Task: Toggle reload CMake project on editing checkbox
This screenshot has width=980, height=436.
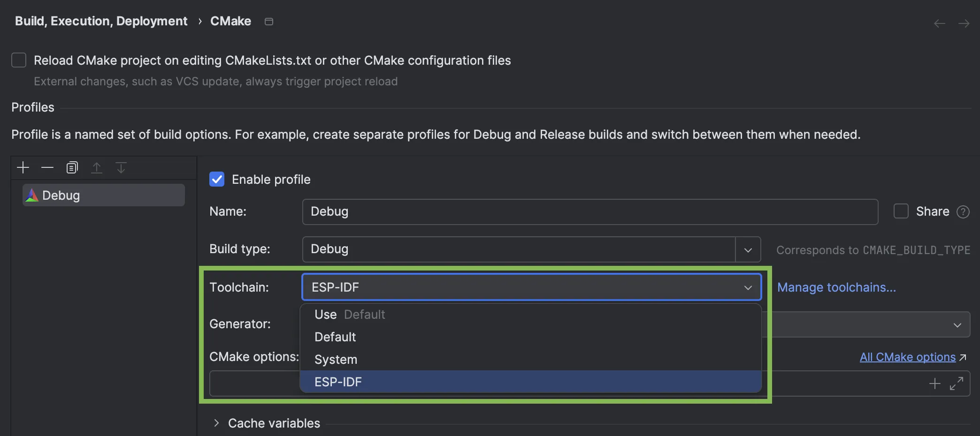Action: (19, 60)
